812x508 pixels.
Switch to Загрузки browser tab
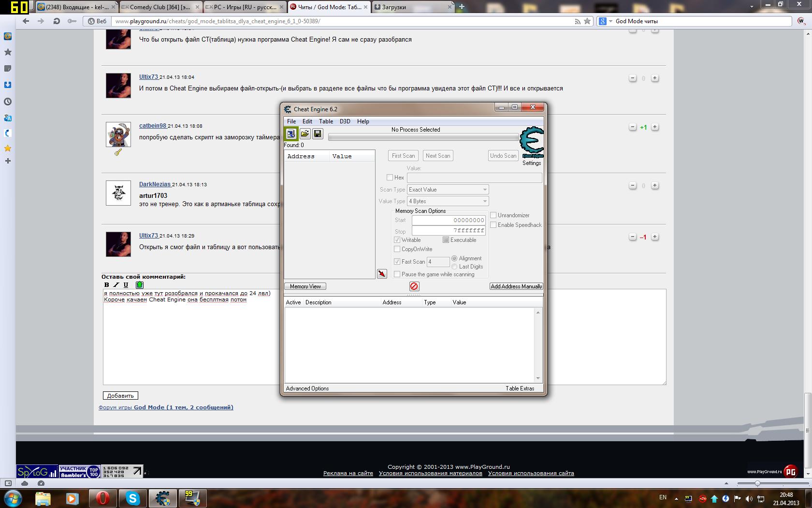coord(413,7)
